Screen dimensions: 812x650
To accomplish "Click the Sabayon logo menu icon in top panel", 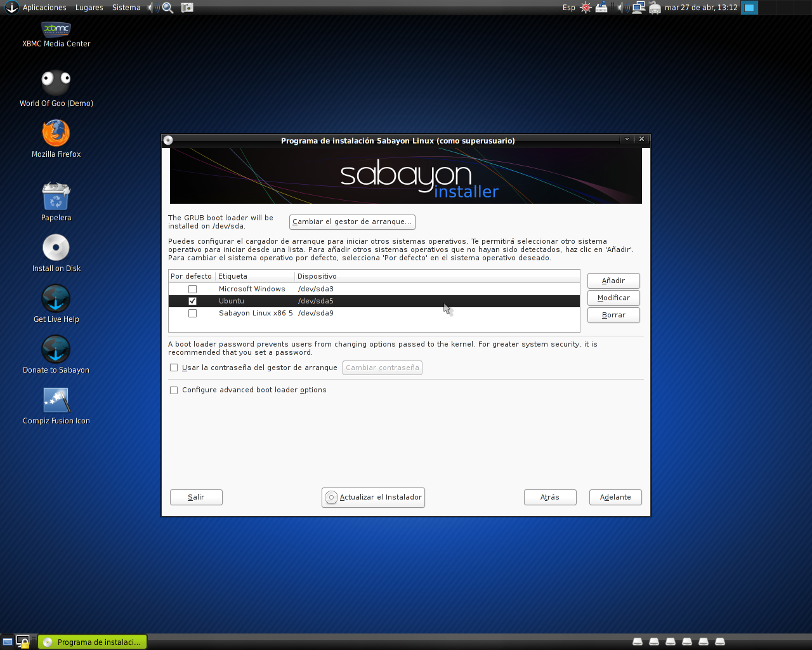I will tap(11, 7).
